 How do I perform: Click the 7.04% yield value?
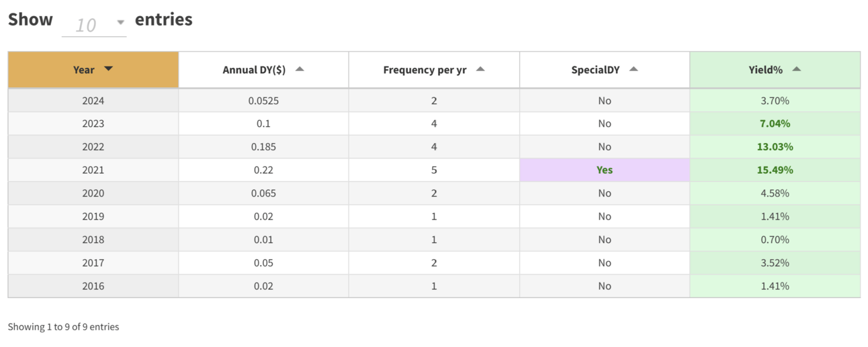point(775,123)
